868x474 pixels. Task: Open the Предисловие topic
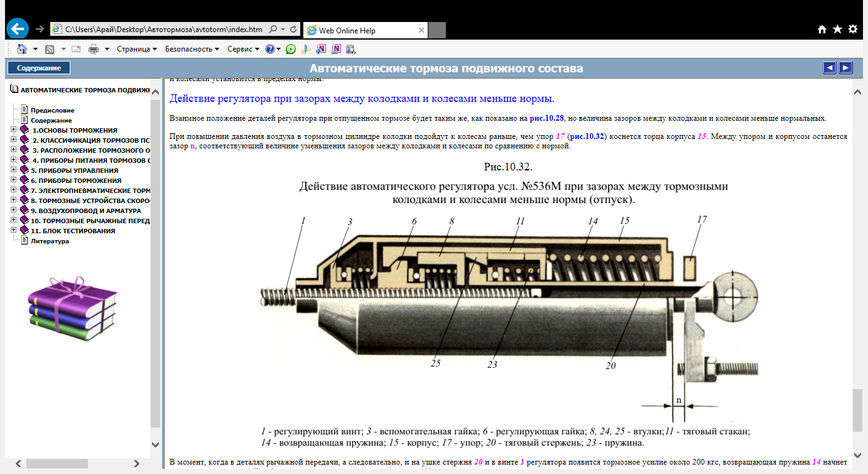click(x=52, y=110)
